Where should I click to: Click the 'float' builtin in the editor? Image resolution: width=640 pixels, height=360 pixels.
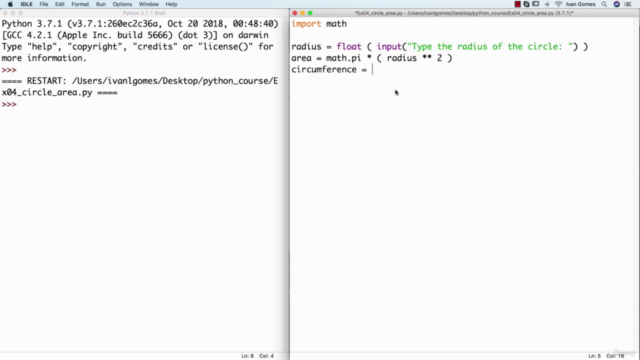pos(349,47)
